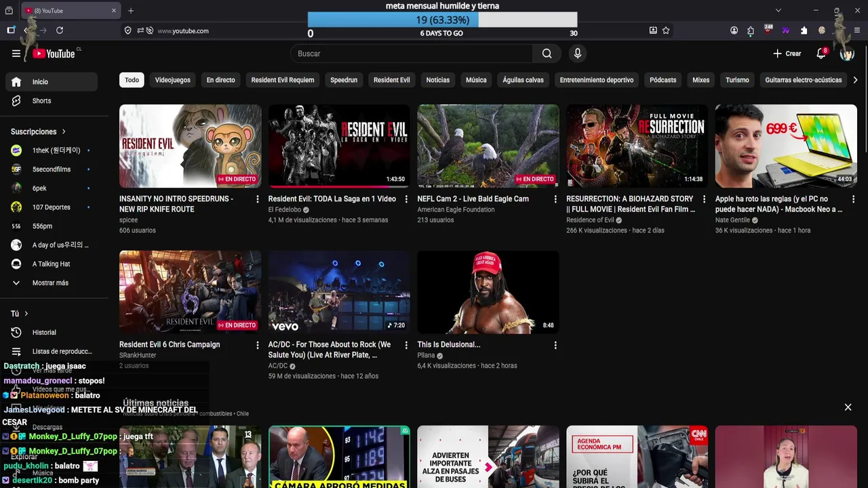868x488 pixels.
Task: Close the Últimas noticias section with X
Action: 848,407
